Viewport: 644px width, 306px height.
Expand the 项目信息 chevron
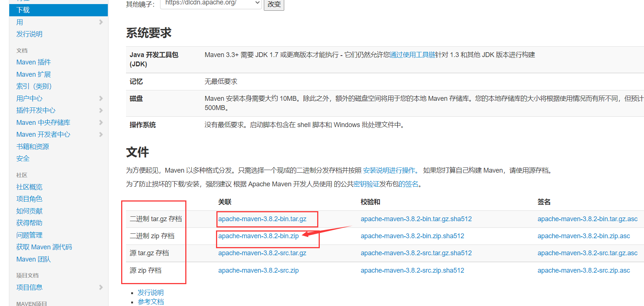[101, 287]
